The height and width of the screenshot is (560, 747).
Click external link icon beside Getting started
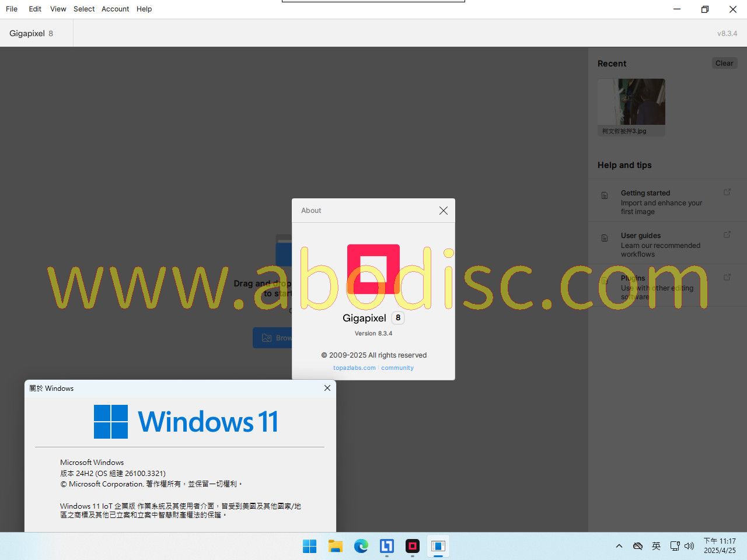pos(727,192)
